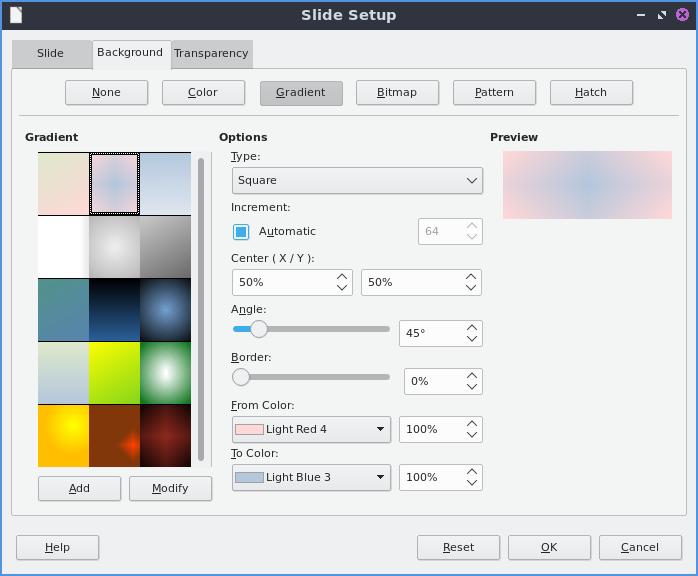Viewport: 698px width, 576px height.
Task: Click the dark red radial gradient thumbnail
Action: point(165,435)
